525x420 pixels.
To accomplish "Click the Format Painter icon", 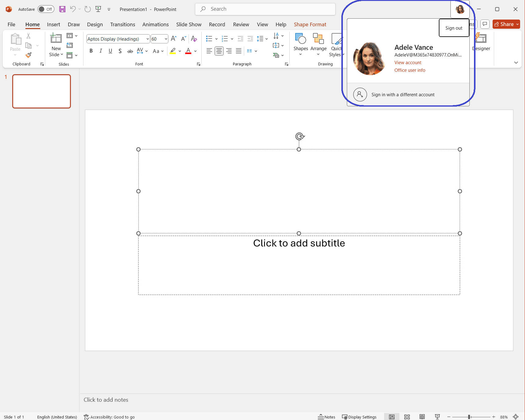I will click(28, 55).
